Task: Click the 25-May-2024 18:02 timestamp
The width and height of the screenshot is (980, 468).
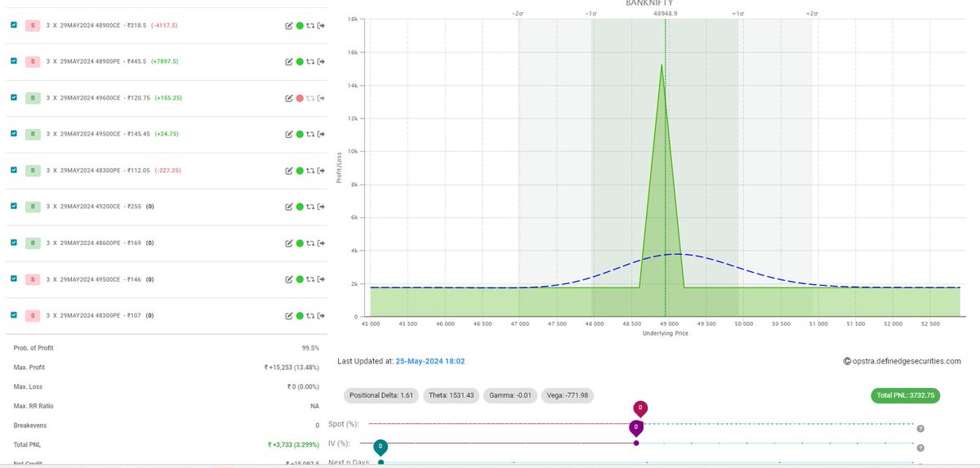Action: [430, 361]
